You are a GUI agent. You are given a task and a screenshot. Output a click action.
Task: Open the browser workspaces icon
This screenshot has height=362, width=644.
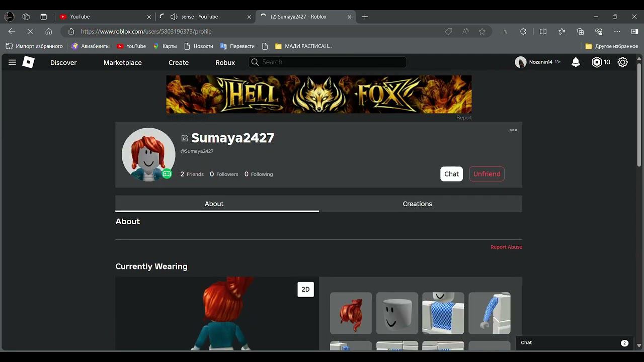[x=26, y=17]
